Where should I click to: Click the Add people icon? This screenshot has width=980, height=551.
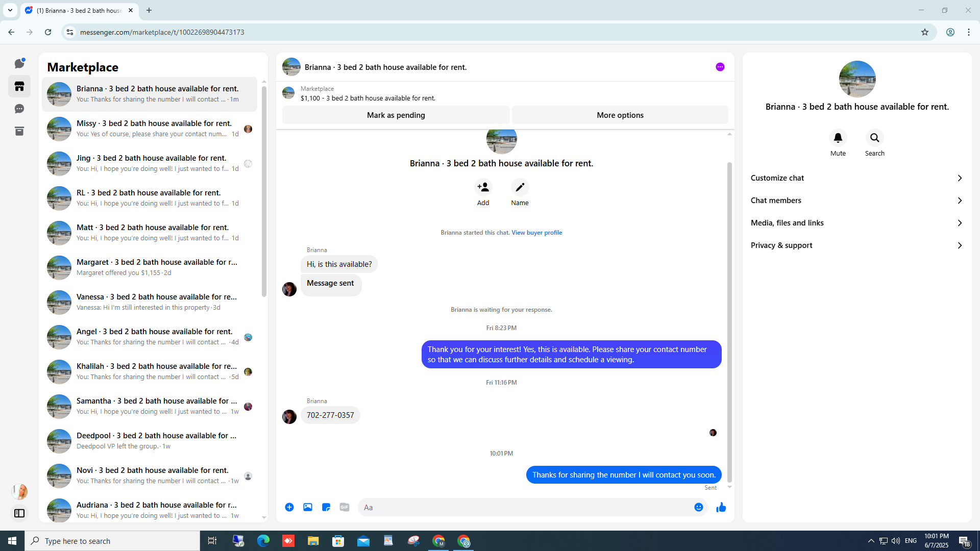(x=483, y=187)
